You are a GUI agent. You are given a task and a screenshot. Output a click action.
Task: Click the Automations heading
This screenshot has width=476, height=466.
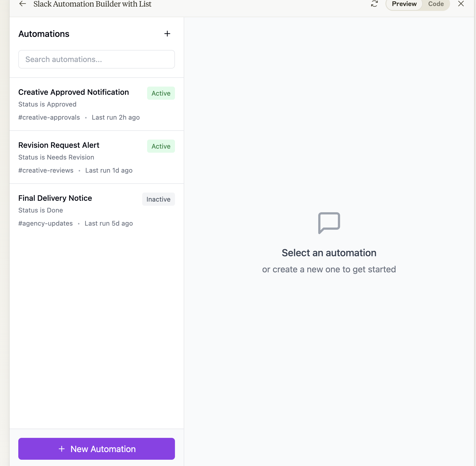pyautogui.click(x=44, y=34)
